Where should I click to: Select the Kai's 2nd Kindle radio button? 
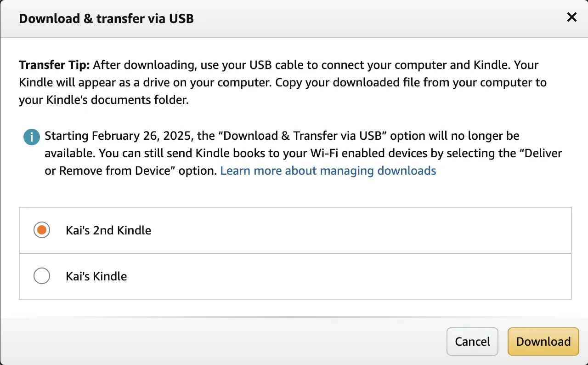point(42,230)
